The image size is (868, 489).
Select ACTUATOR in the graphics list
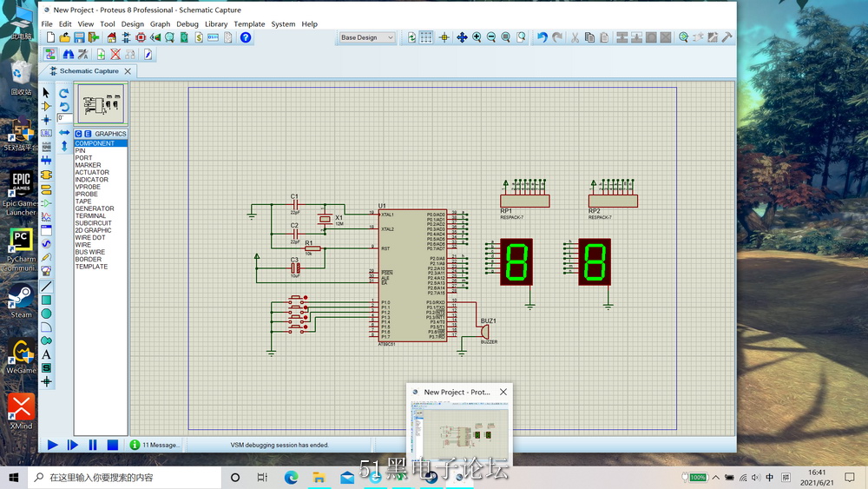click(x=100, y=172)
